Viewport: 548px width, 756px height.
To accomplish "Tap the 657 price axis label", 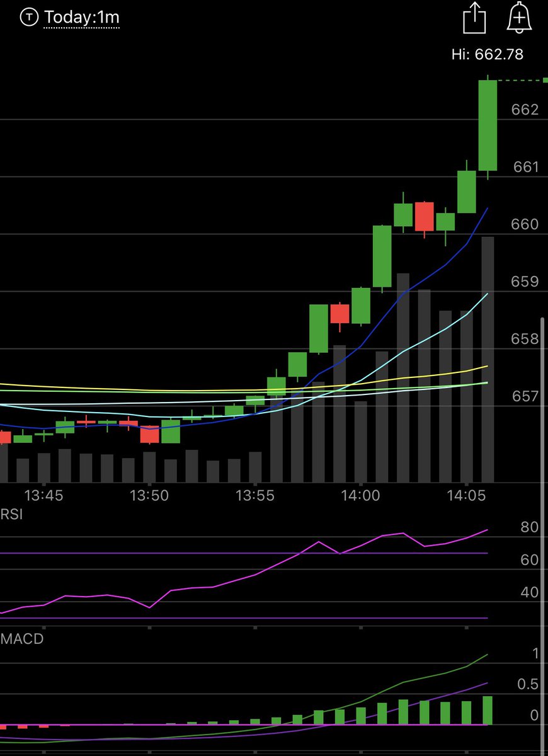I will pyautogui.click(x=525, y=396).
